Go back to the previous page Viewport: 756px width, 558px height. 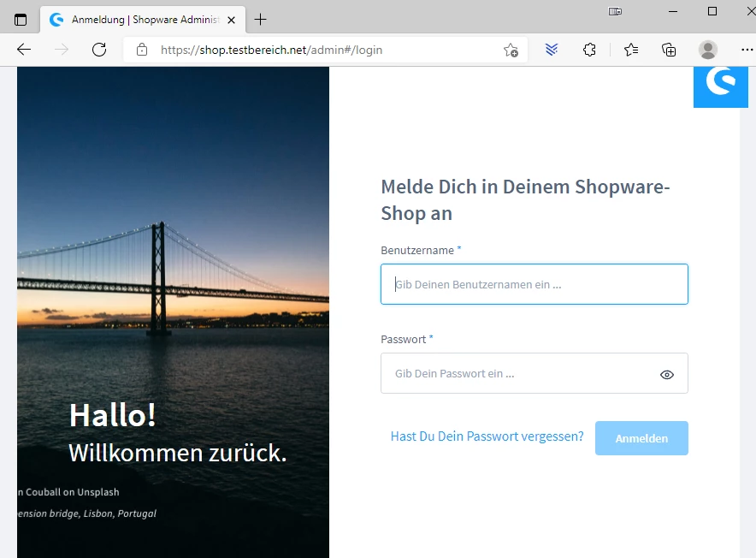tap(24, 50)
